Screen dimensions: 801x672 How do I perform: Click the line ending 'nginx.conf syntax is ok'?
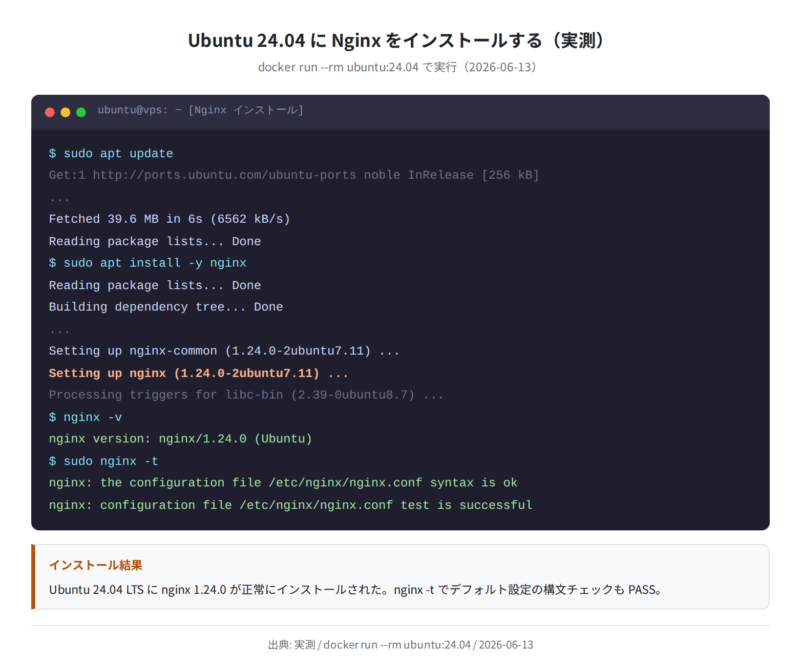283,483
